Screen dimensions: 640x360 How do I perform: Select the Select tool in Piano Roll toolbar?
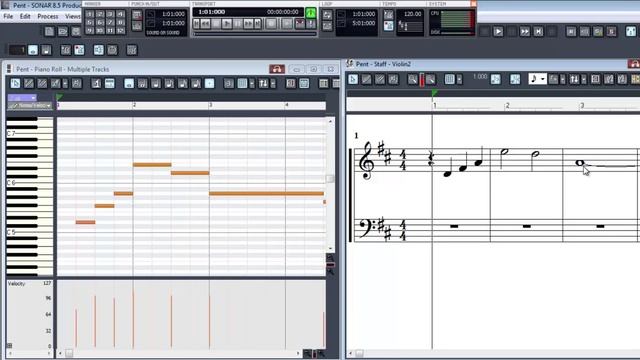(x=16, y=83)
